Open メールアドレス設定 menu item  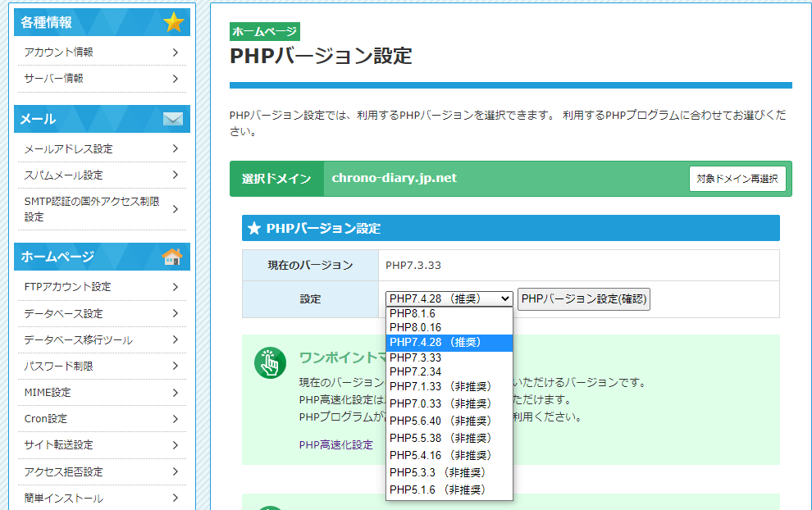click(102, 149)
